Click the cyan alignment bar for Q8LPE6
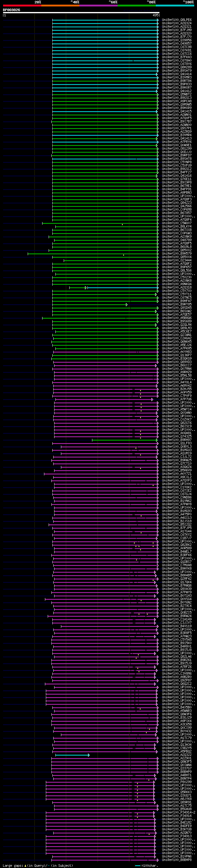The height and width of the screenshot is (868, 197). pos(105,20)
